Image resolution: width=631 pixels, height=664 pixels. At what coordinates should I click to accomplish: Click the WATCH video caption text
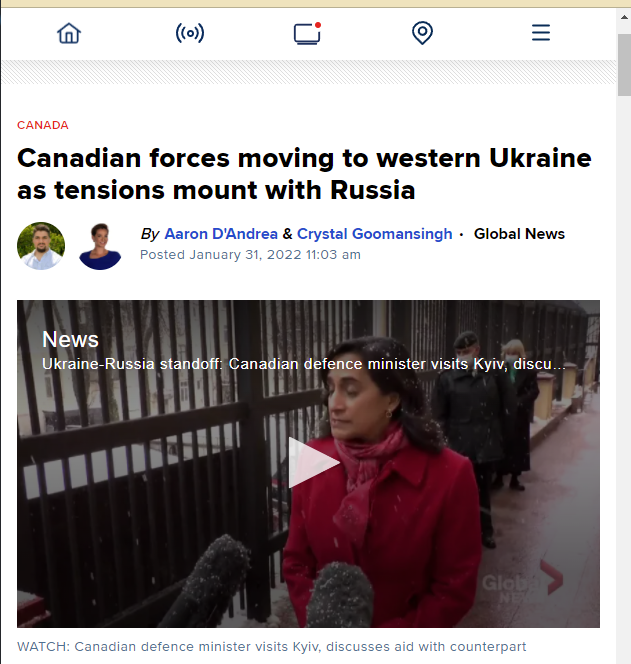(x=271, y=647)
